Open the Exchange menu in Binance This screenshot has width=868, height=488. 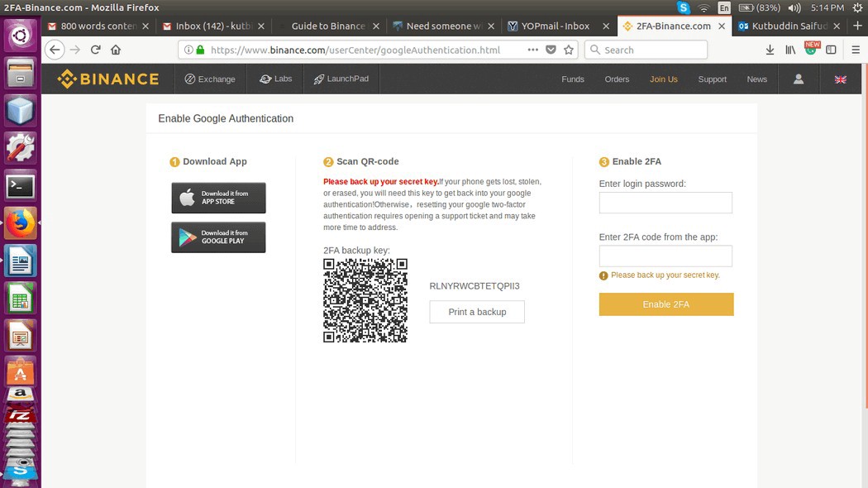coord(210,79)
